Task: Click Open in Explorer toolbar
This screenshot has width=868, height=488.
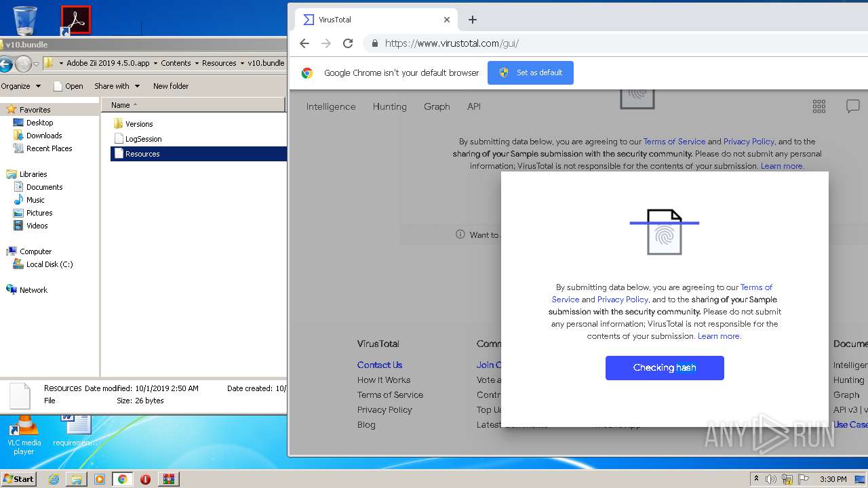Action: (x=68, y=86)
